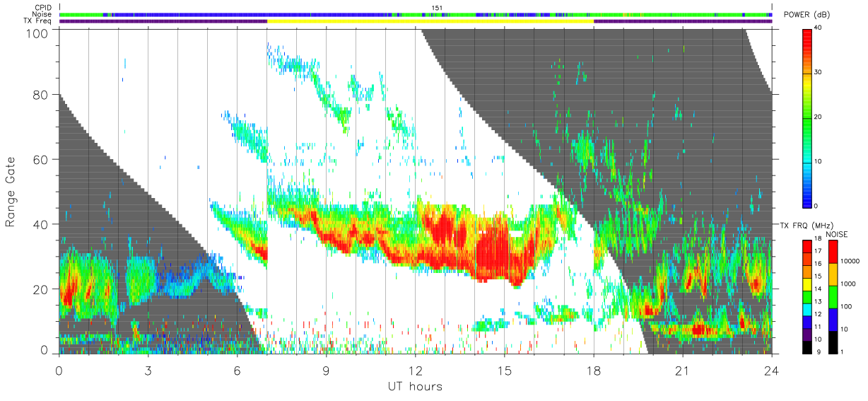The image size is (868, 401).
Task: Click the 11 tick on TX FRQ legend
Action: [x=818, y=327]
